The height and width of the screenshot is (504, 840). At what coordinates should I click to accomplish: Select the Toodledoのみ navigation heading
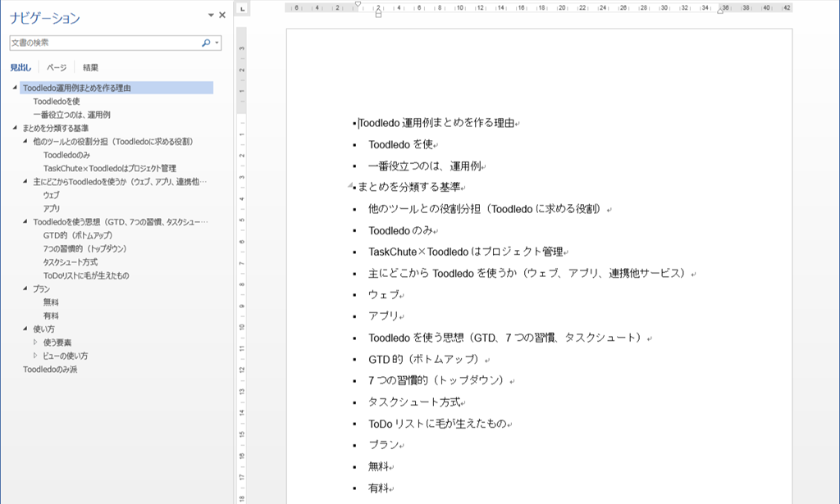point(66,155)
